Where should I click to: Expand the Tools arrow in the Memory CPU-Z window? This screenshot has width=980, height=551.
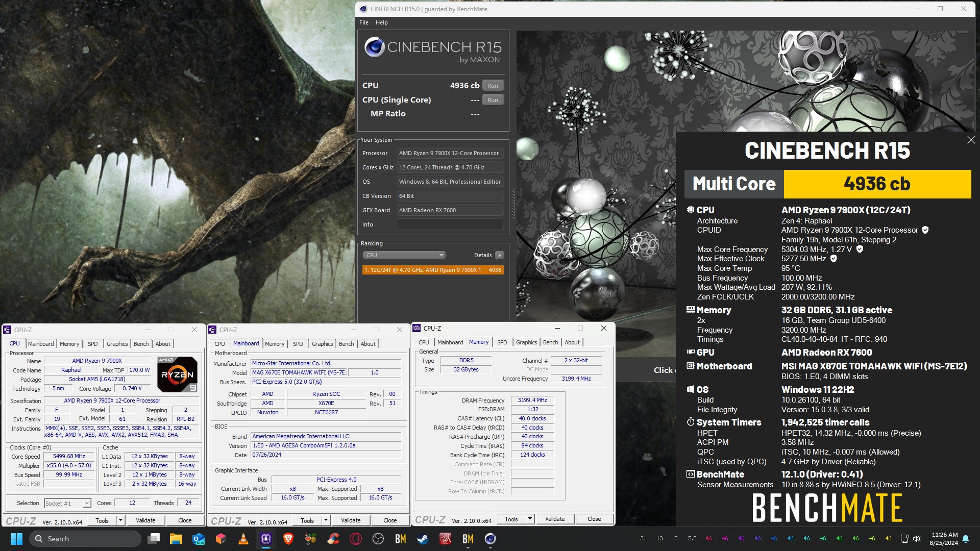pyautogui.click(x=530, y=519)
